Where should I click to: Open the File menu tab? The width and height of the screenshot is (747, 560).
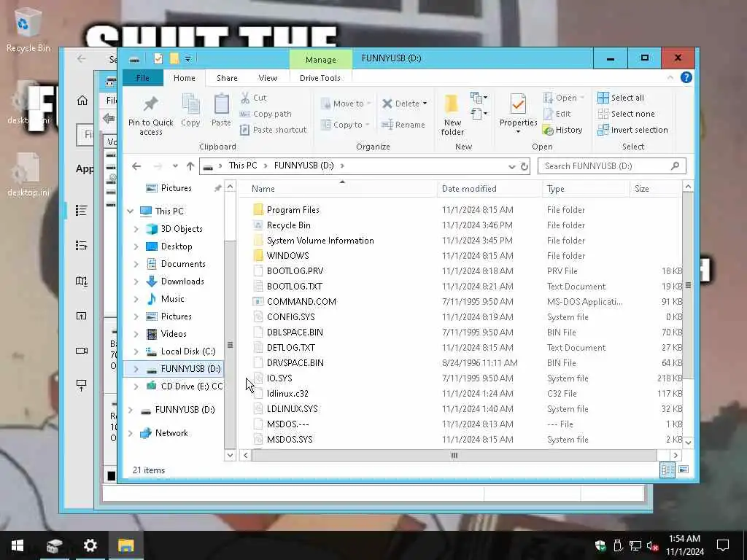pyautogui.click(x=142, y=78)
